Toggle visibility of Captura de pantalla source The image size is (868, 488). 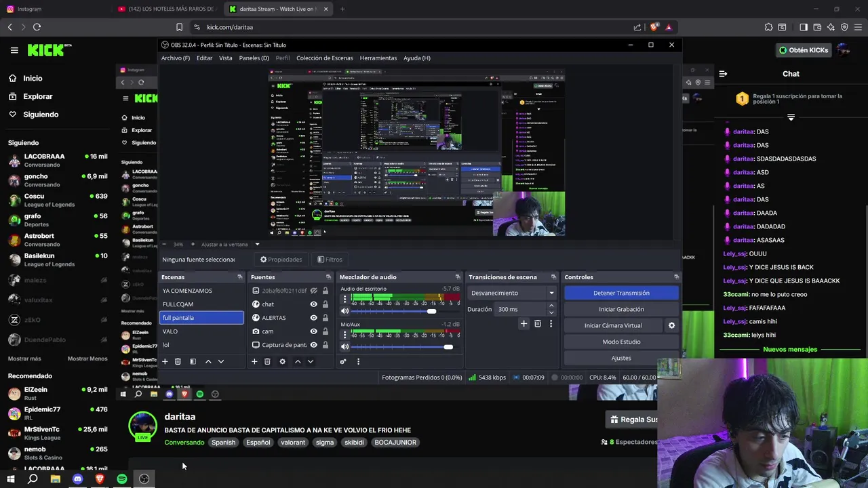[313, 345]
